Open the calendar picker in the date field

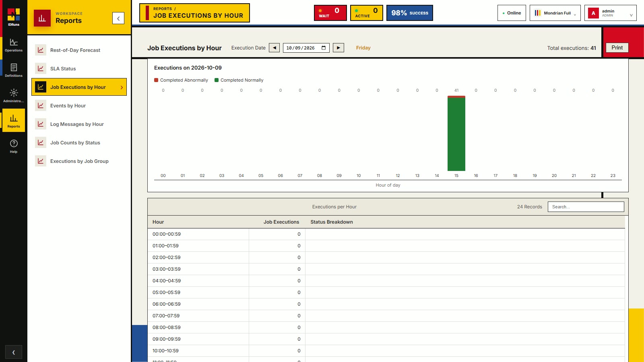[x=324, y=48]
